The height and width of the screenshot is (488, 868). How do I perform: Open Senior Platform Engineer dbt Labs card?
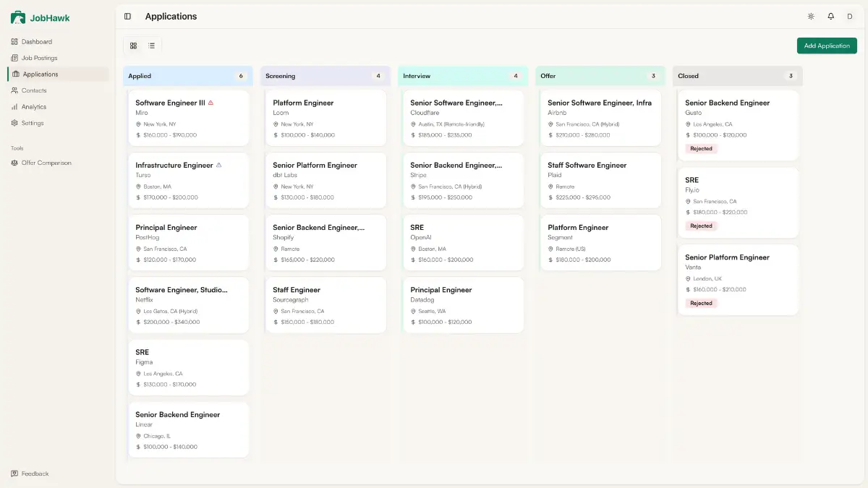325,180
